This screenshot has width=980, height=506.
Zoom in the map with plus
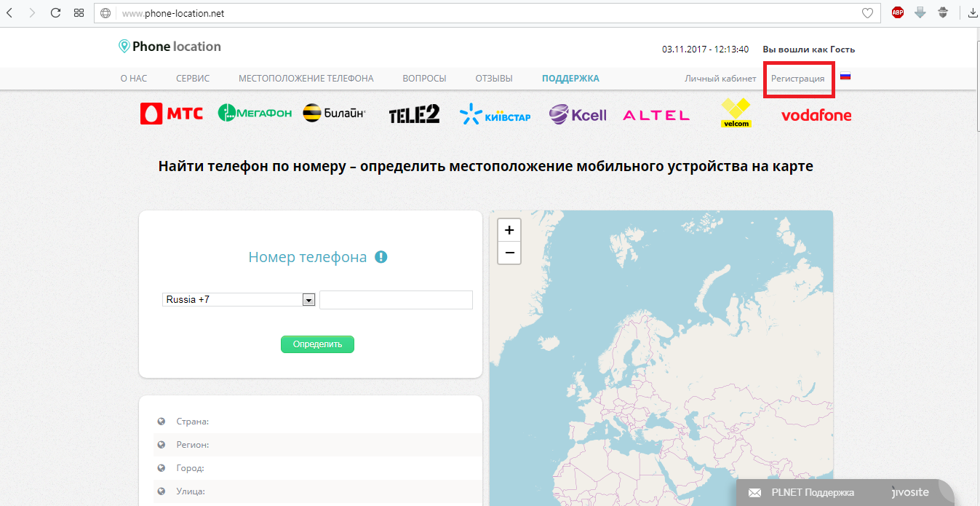(509, 230)
